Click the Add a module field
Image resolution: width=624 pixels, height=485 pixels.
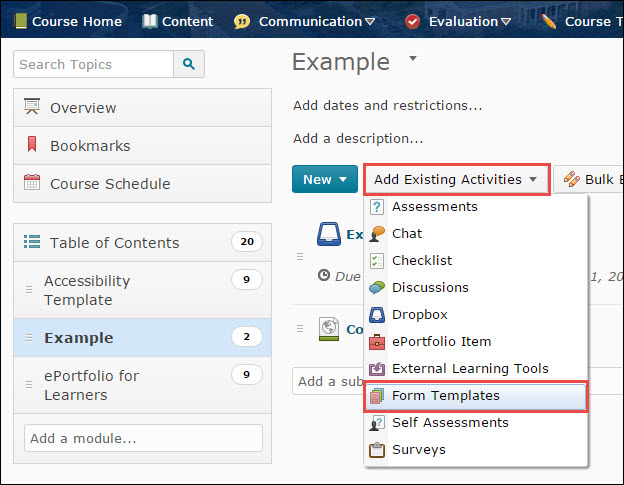coord(143,438)
